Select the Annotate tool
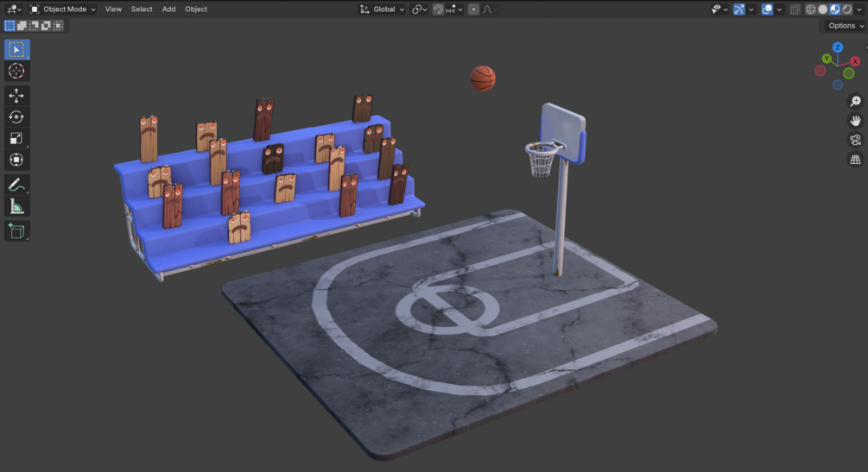The width and height of the screenshot is (868, 472). coord(16,185)
